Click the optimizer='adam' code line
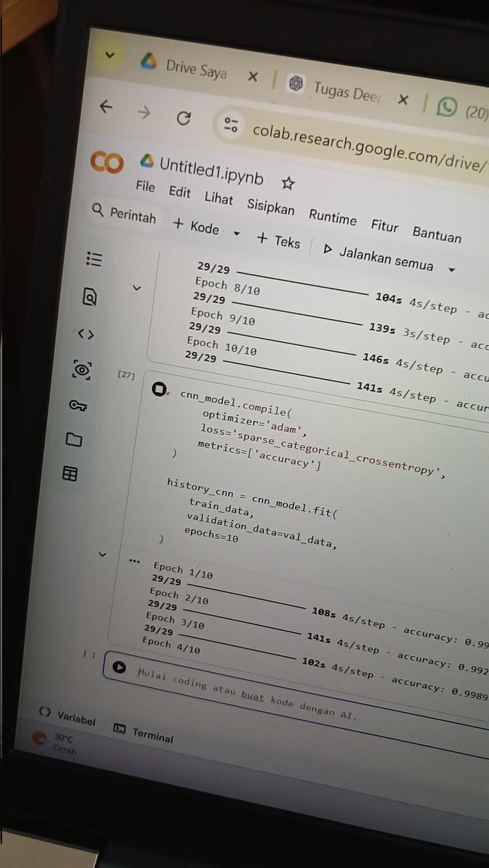The height and width of the screenshot is (868, 489). pyautogui.click(x=255, y=422)
